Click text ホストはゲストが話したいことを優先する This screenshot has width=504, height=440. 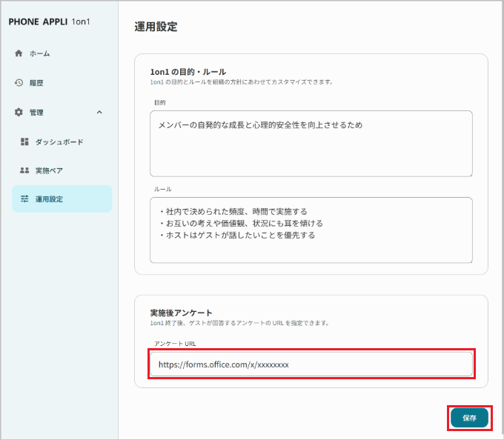240,235
